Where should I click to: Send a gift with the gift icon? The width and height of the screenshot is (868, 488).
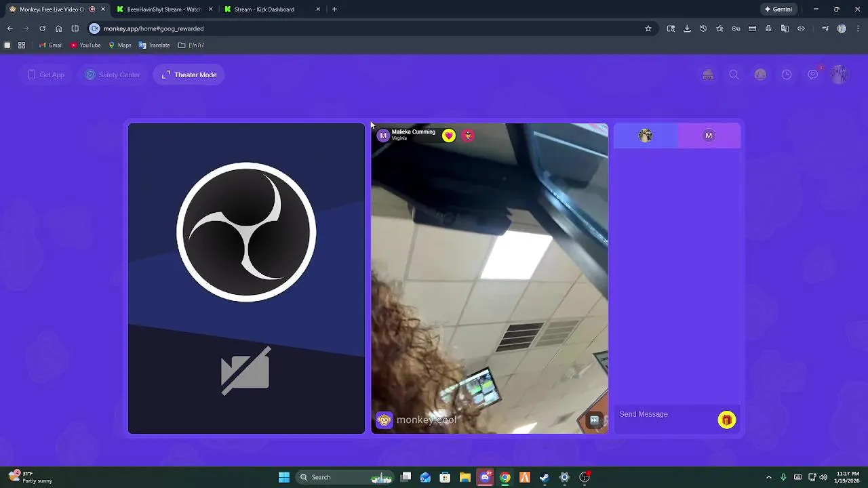pyautogui.click(x=727, y=420)
